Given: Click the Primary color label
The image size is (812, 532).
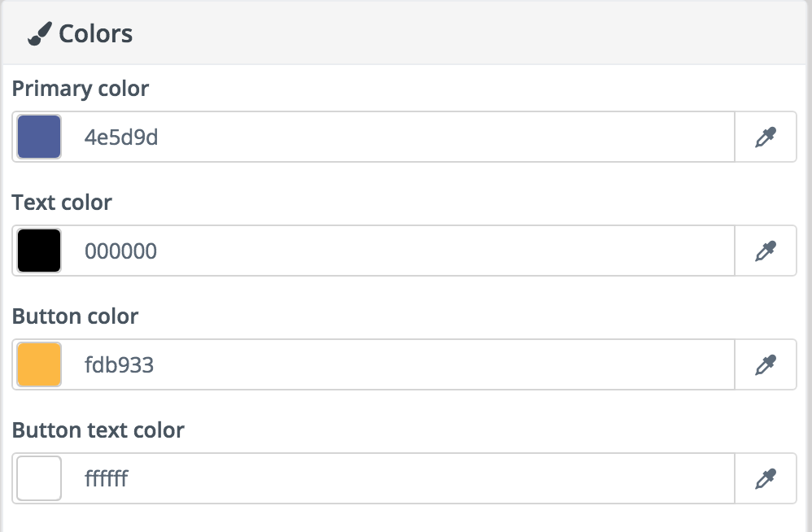Looking at the screenshot, I should (81, 89).
